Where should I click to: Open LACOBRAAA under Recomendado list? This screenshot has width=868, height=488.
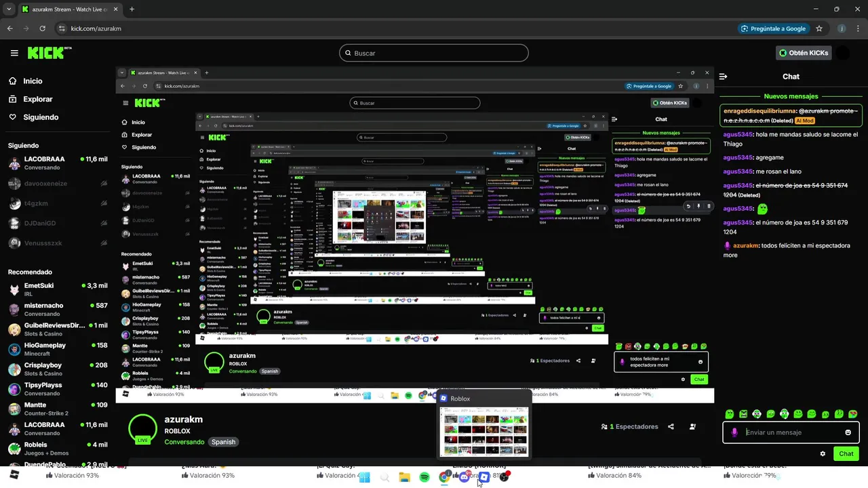58,428
